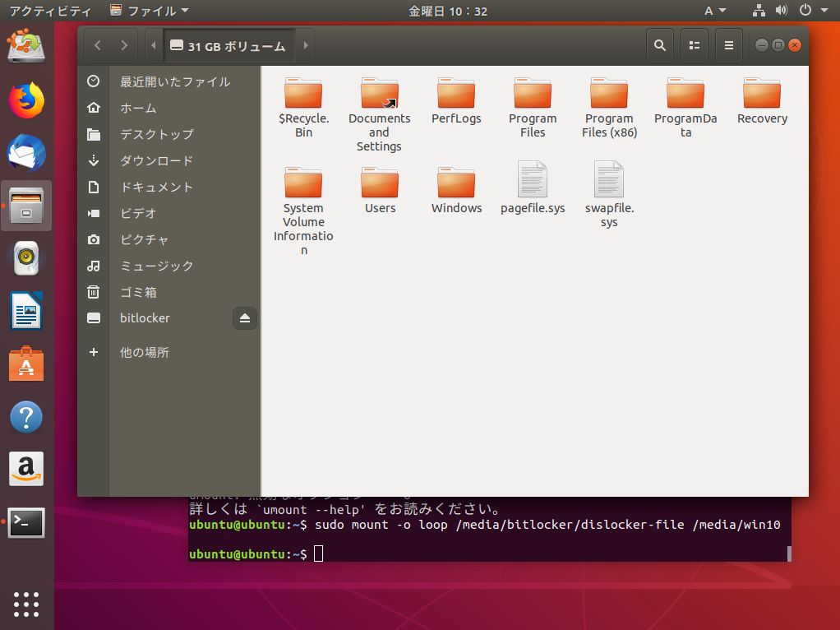The width and height of the screenshot is (840, 630).
Task: Open the Program Files folder
Action: (x=533, y=108)
